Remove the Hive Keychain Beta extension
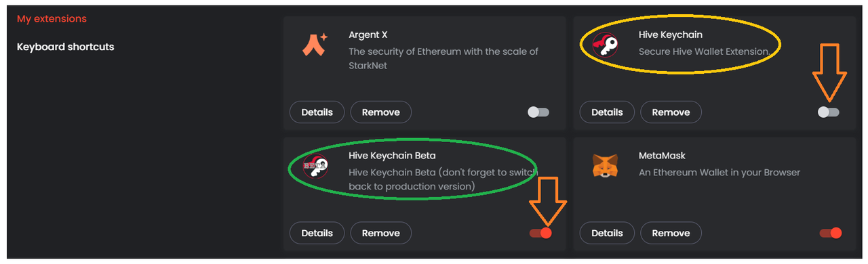This screenshot has width=868, height=264. pos(380,233)
